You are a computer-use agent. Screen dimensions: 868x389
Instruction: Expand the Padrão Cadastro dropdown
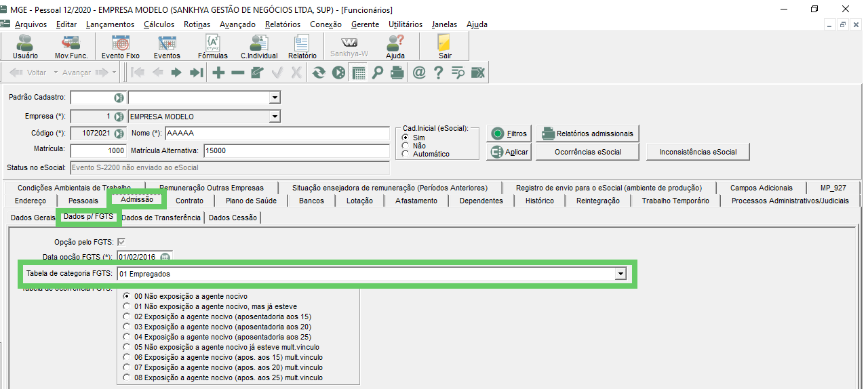275,98
